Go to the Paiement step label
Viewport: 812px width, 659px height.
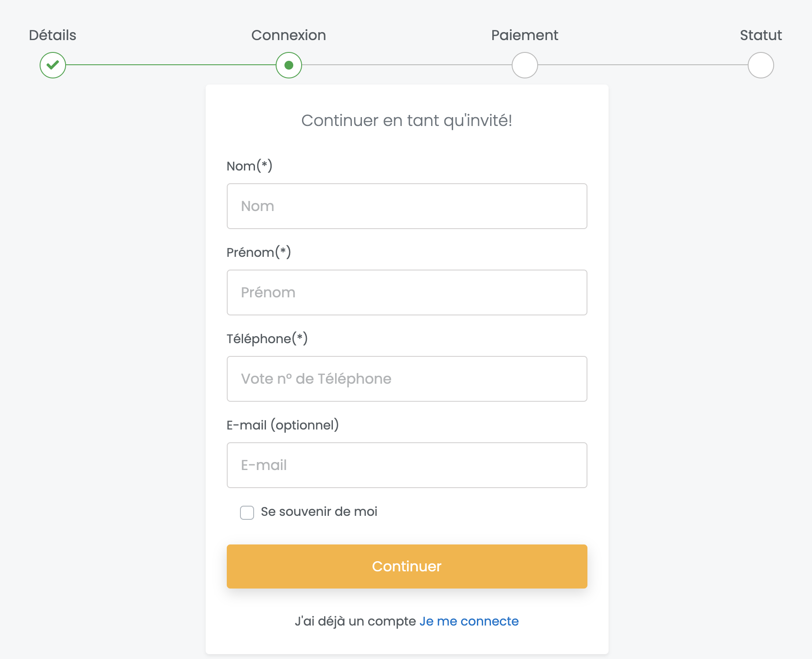click(525, 35)
